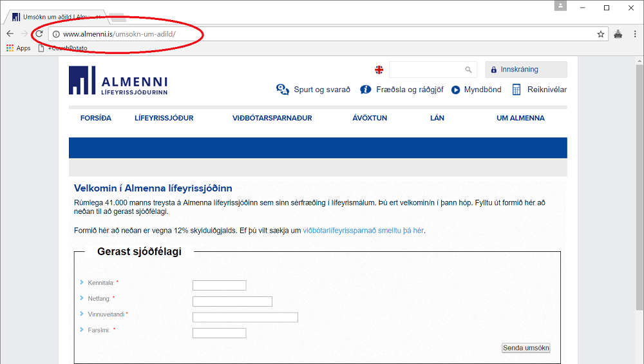Open the UM ALMENNA menu item
Viewport: 644px width, 364px height.
pyautogui.click(x=520, y=118)
